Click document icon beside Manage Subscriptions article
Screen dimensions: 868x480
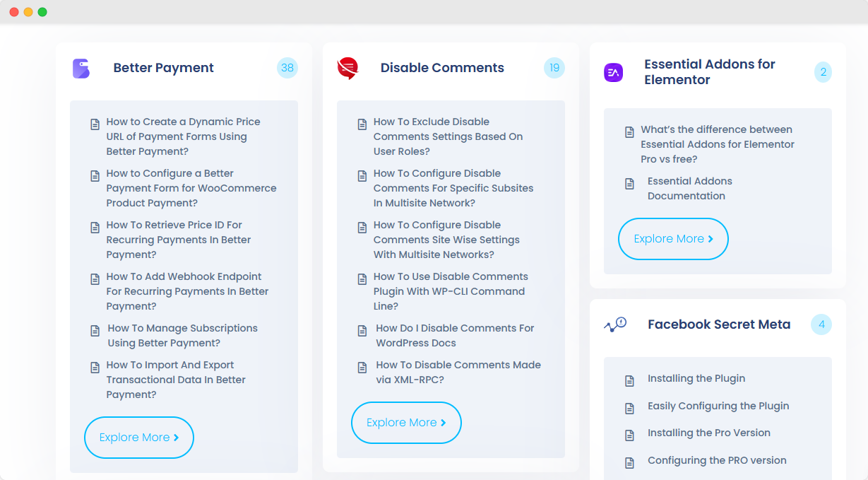[x=95, y=331]
